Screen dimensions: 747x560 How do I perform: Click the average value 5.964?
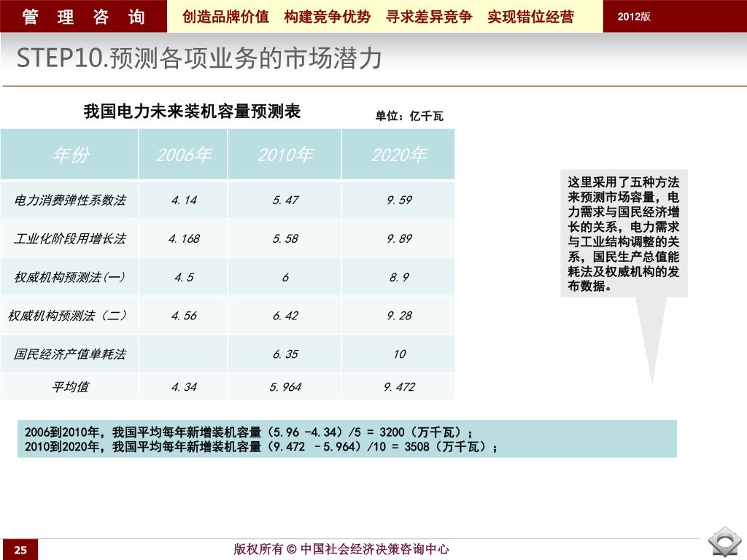click(285, 386)
